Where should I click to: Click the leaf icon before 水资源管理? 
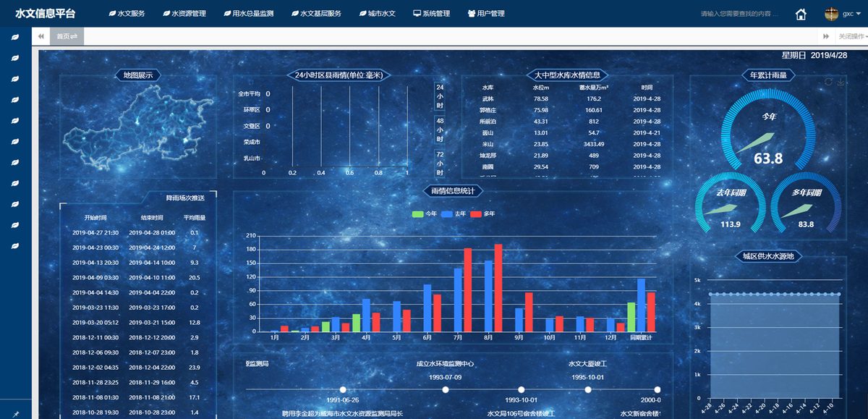(x=166, y=14)
